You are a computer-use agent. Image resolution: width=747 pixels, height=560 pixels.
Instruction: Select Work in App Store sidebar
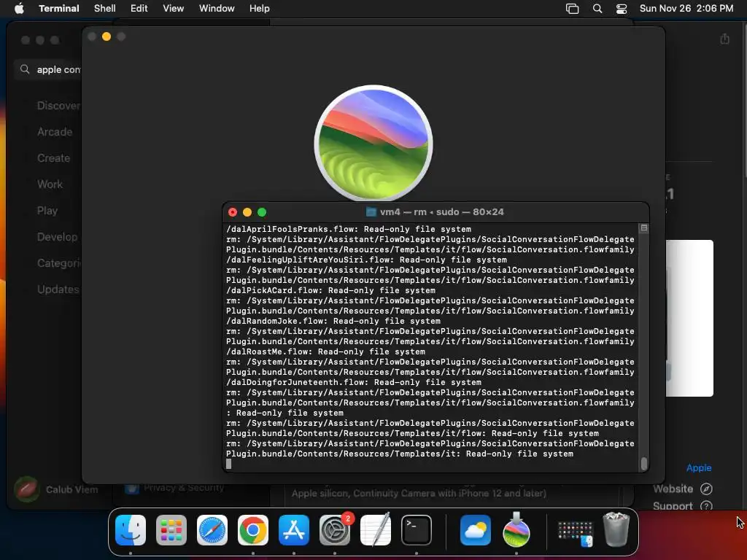(x=50, y=184)
